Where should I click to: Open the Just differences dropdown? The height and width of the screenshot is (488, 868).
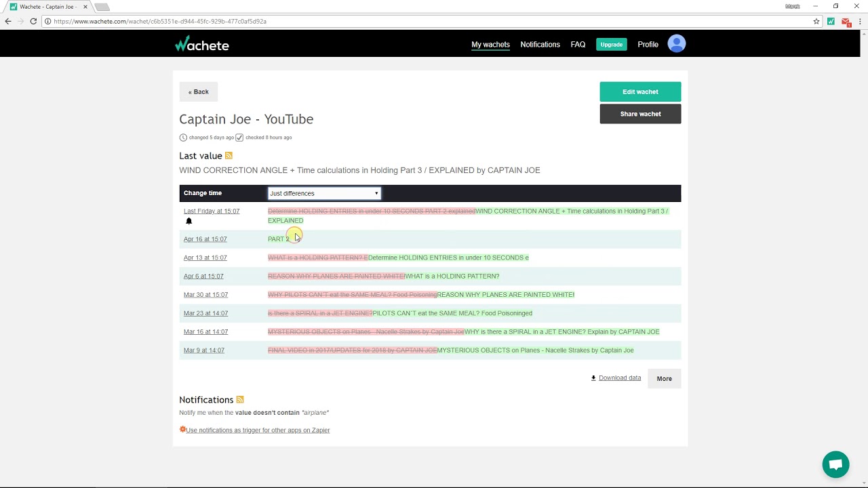pyautogui.click(x=324, y=193)
